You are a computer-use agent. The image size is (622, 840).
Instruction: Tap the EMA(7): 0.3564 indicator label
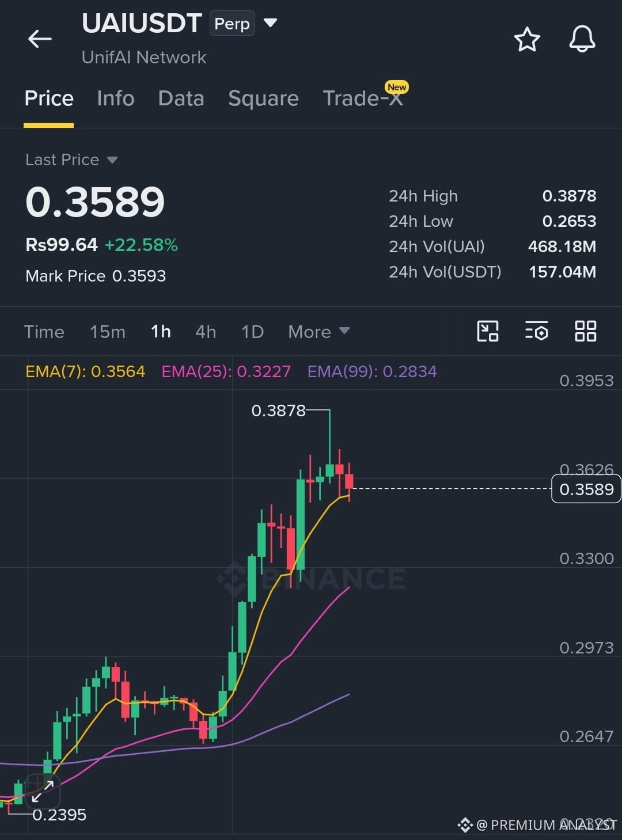point(85,371)
